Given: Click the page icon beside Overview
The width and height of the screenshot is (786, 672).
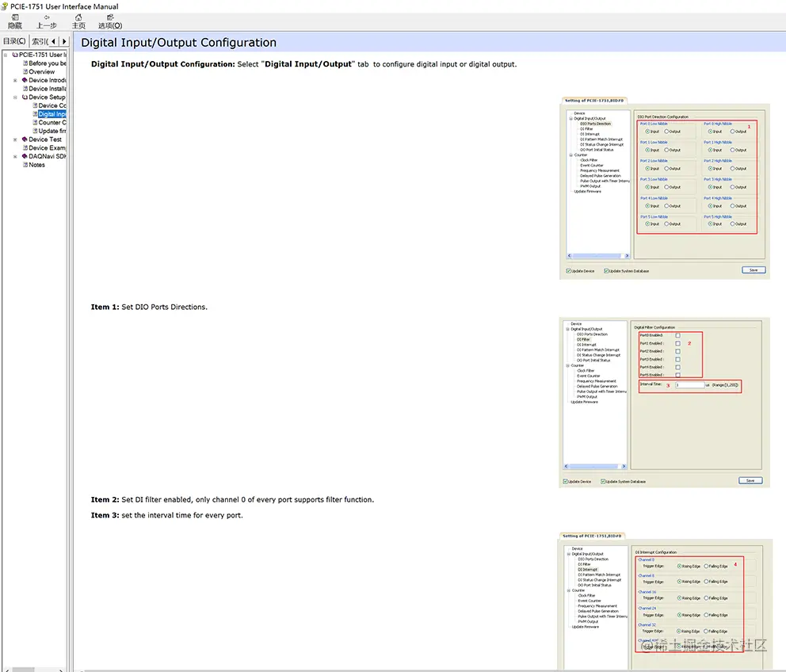Looking at the screenshot, I should click(x=25, y=71).
